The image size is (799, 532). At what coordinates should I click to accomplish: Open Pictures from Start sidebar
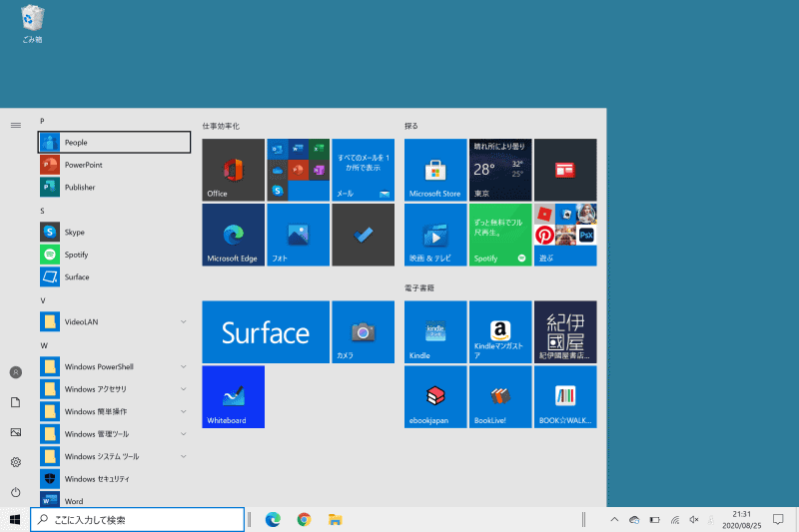16,432
